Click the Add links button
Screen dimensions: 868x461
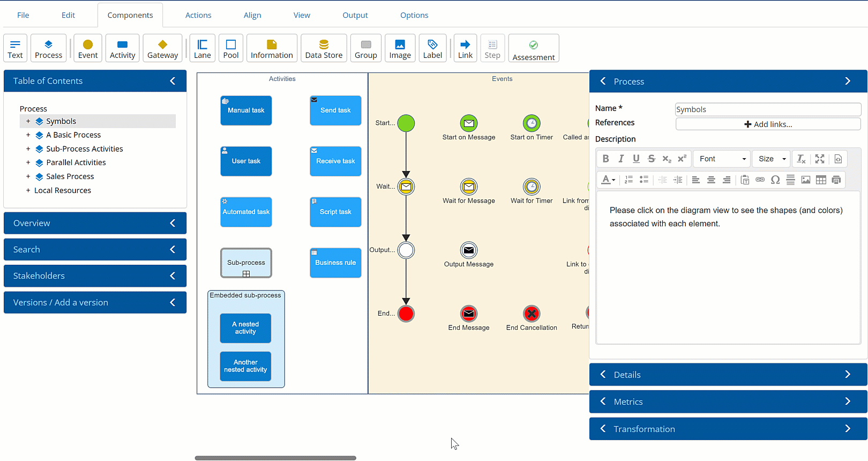[x=768, y=124]
